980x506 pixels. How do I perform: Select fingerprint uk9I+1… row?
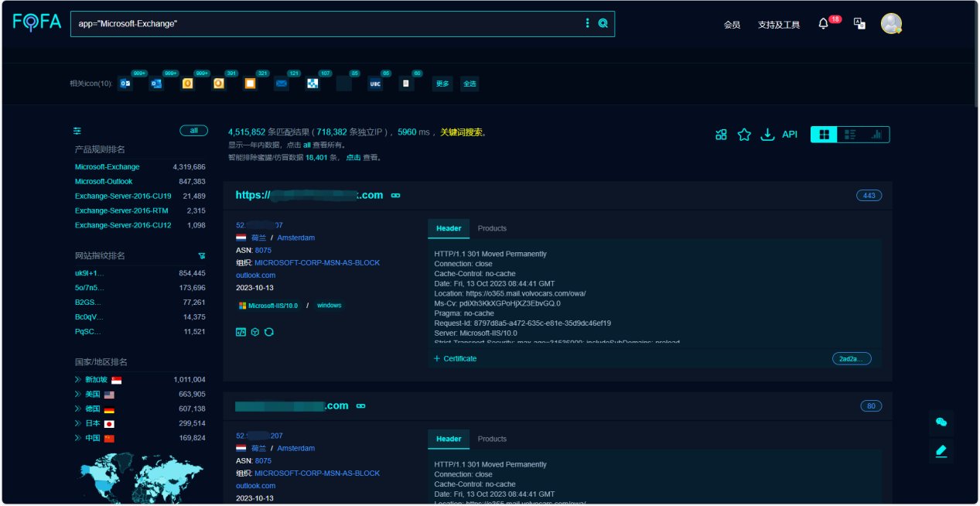[140, 273]
